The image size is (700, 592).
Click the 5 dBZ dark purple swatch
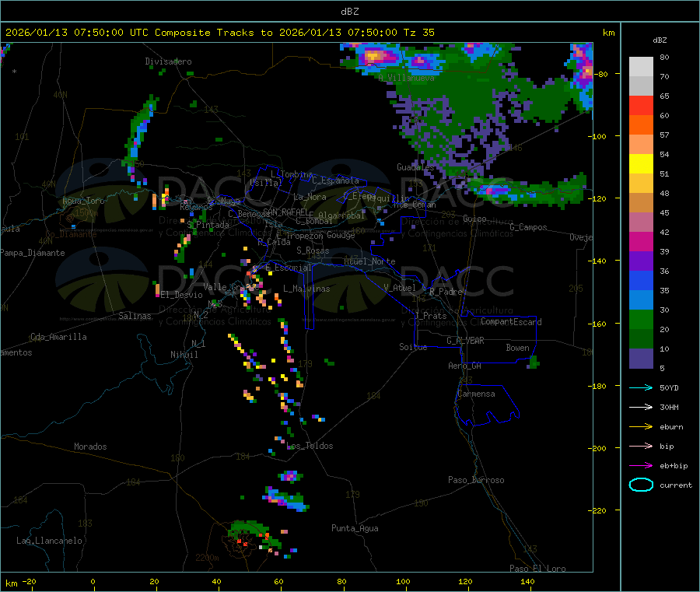click(641, 359)
